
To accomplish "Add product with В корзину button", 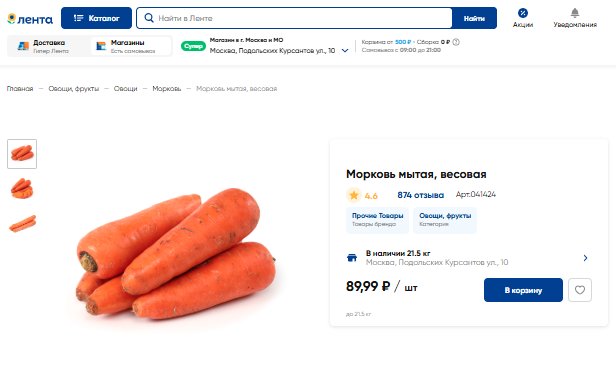I will click(x=523, y=290).
